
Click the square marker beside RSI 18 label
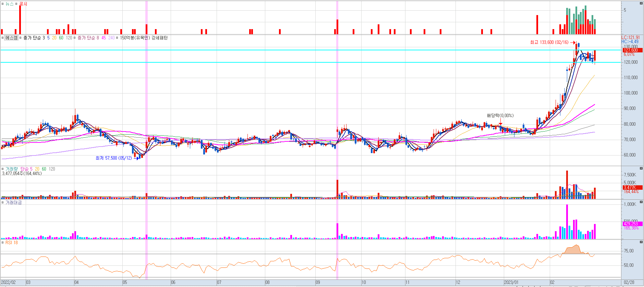[2, 242]
